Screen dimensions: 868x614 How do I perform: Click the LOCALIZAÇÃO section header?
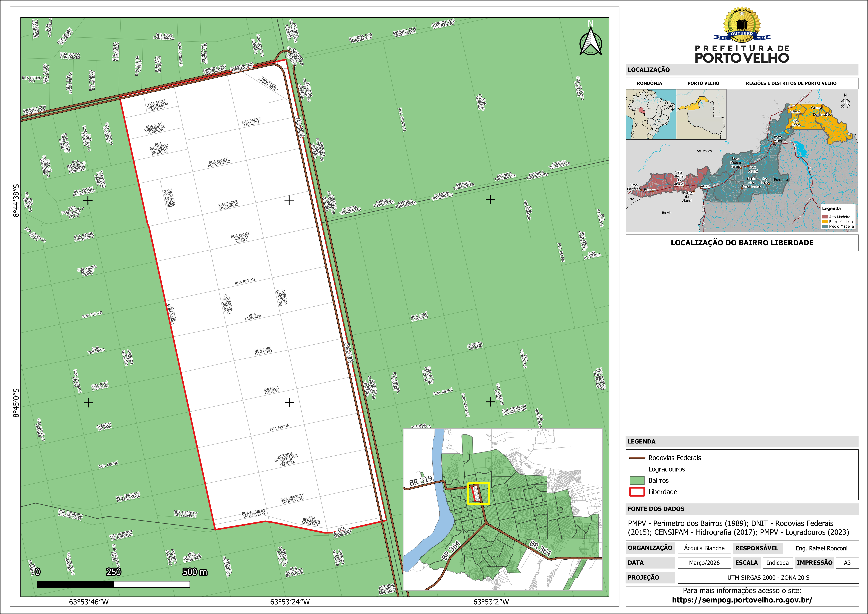point(649,70)
